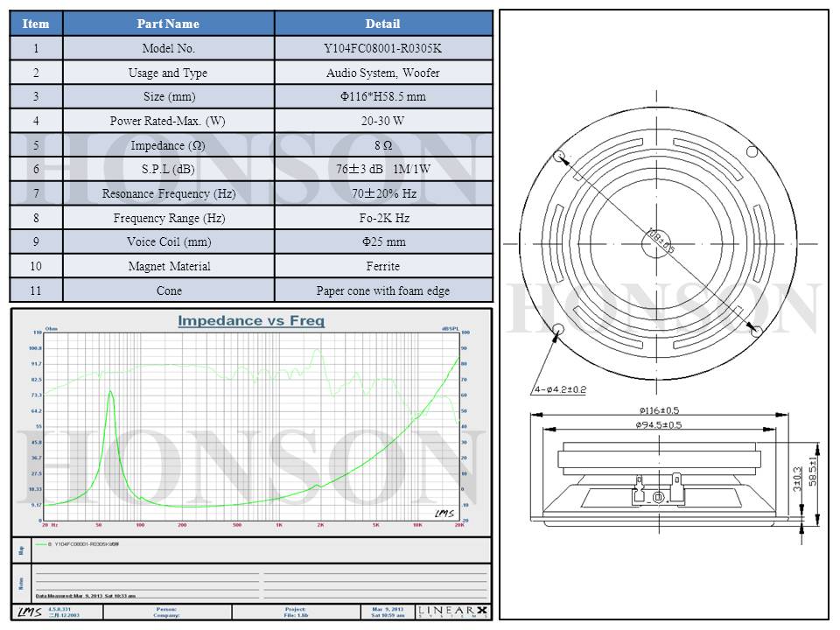Click the '4-ø4.2±0.2' hole dimension label
This screenshot has width=840, height=630.
(560, 389)
